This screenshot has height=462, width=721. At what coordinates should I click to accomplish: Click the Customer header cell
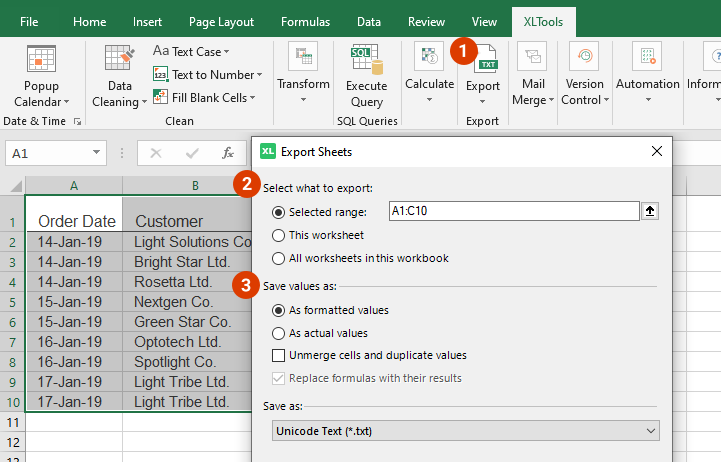[x=187, y=214]
